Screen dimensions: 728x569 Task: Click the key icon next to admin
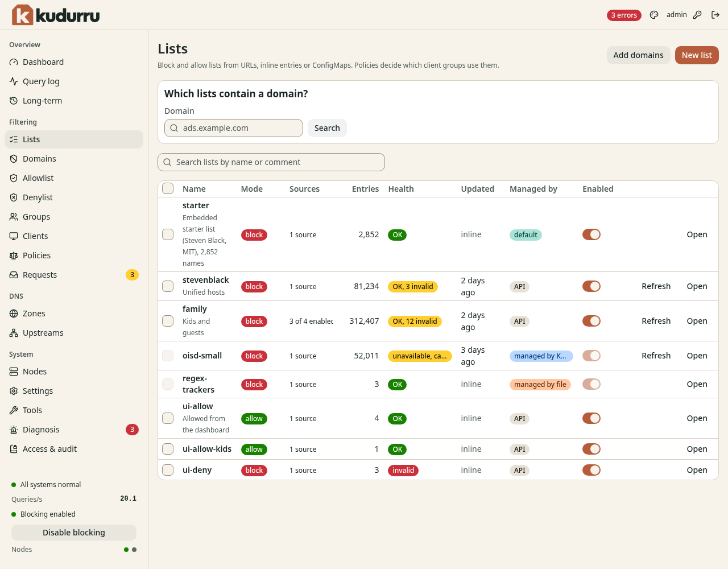coord(697,15)
